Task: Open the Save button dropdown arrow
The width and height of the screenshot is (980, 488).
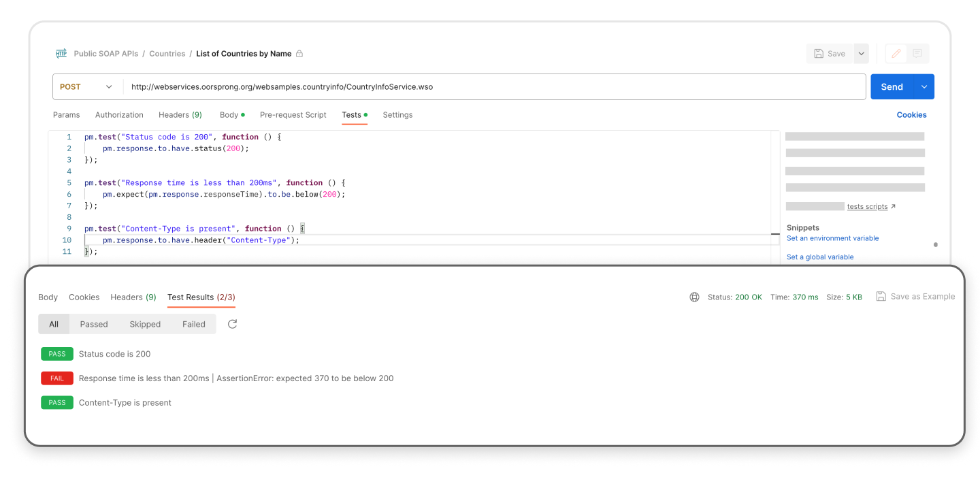Action: pos(861,53)
